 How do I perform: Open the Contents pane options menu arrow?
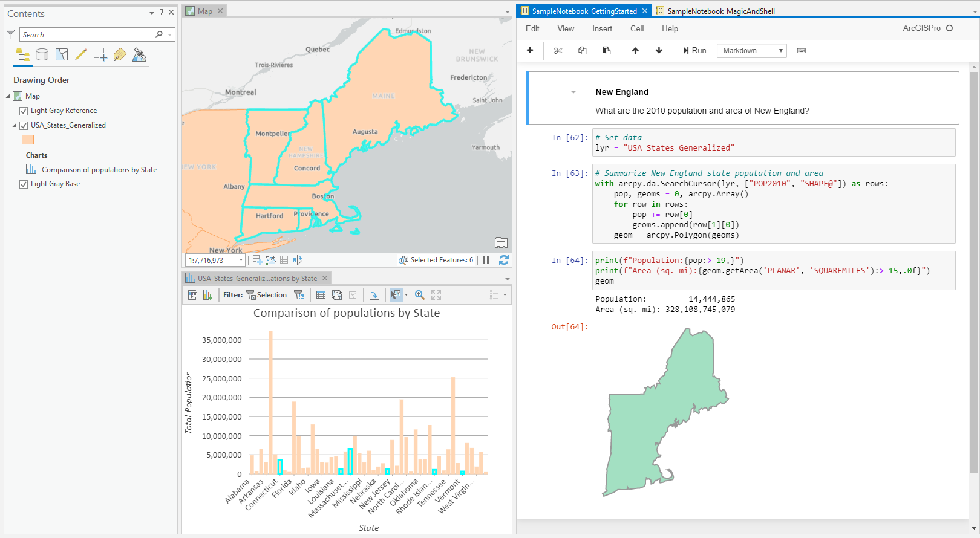pos(151,13)
